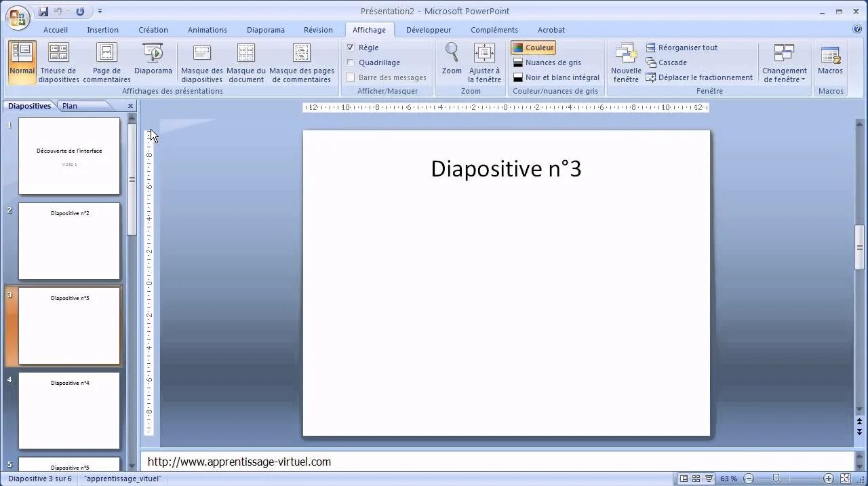The image size is (868, 486).
Task: Select the Diapositive n°3 thumbnail
Action: (x=69, y=326)
